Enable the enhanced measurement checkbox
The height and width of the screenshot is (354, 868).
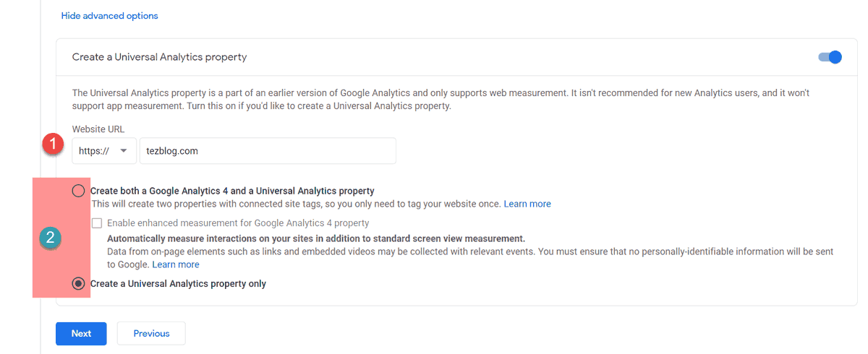(x=97, y=223)
